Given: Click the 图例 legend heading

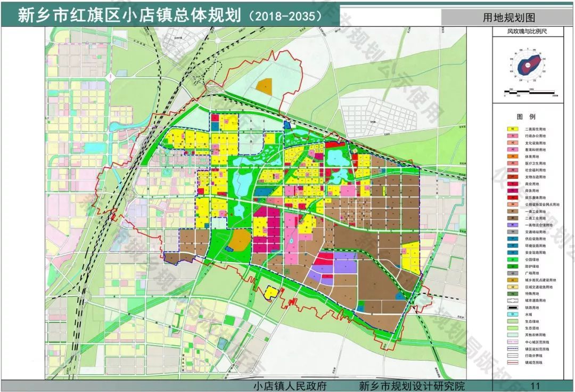Looking at the screenshot, I should click(x=526, y=117).
